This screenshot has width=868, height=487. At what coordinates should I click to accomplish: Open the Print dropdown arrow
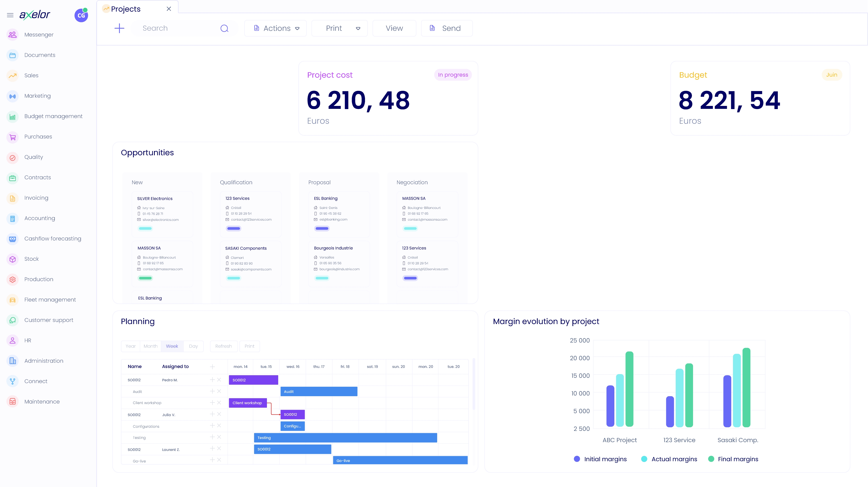(358, 29)
